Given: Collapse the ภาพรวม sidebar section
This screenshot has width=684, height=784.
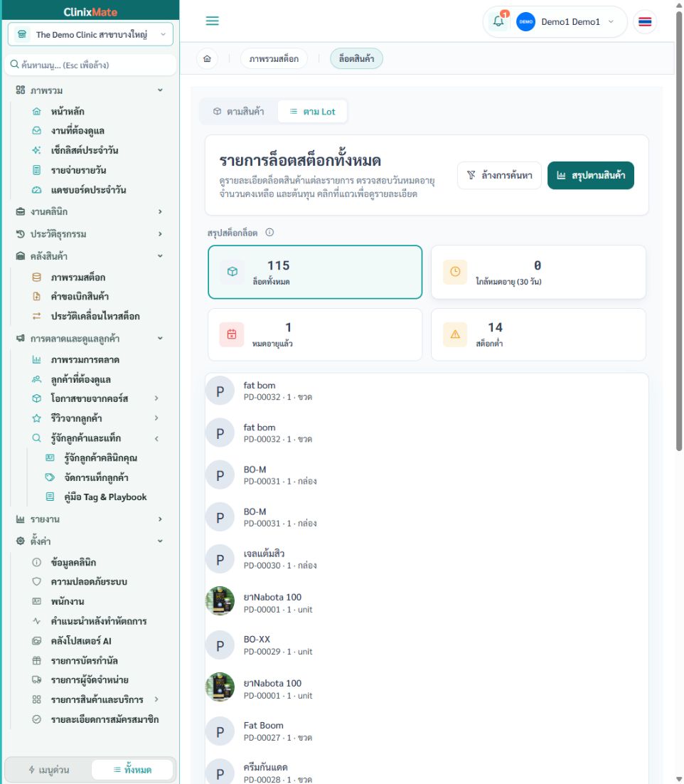Looking at the screenshot, I should click(x=90, y=90).
